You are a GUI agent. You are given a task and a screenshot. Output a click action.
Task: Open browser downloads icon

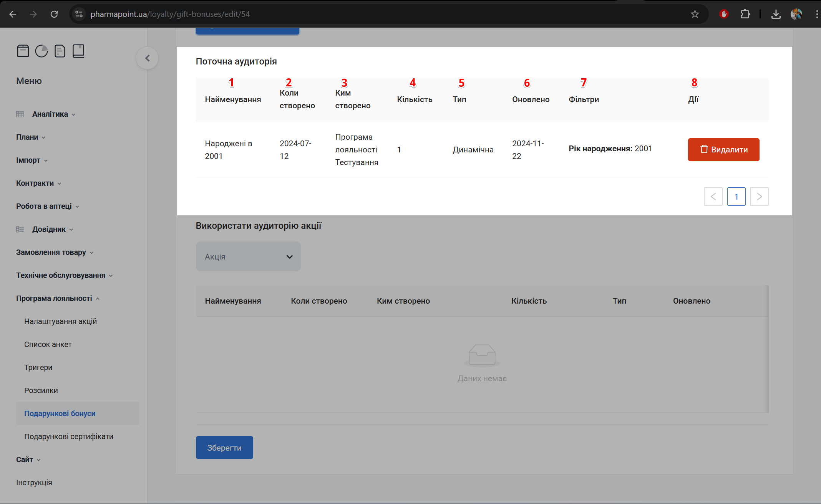click(776, 14)
